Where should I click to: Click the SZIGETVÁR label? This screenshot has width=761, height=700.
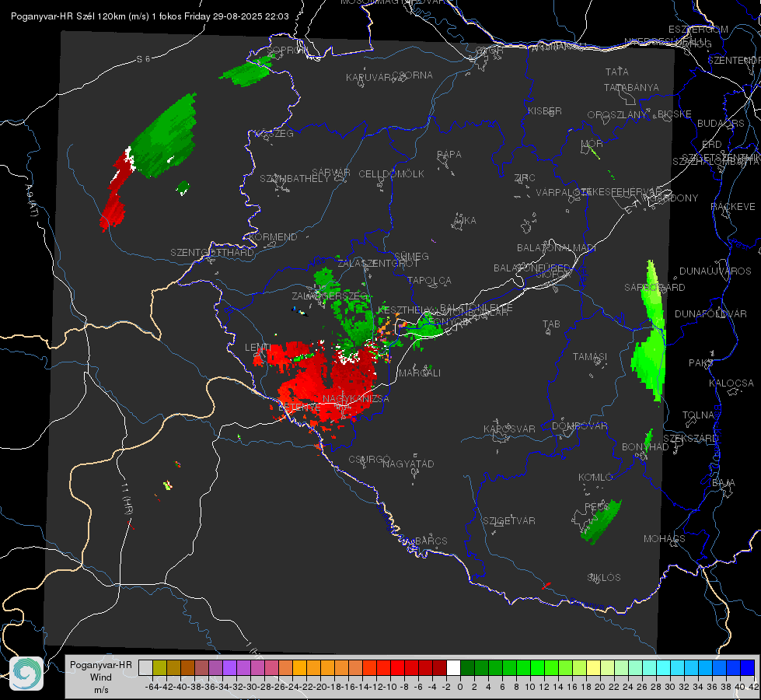click(x=509, y=520)
